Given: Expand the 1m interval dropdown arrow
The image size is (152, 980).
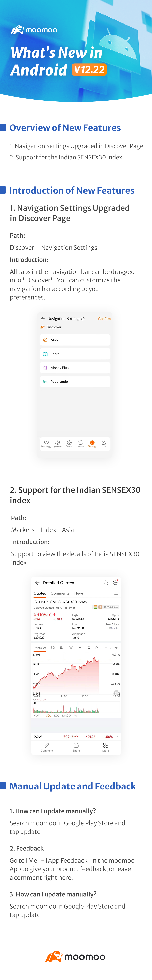Looking at the screenshot, I should pos(111,648).
